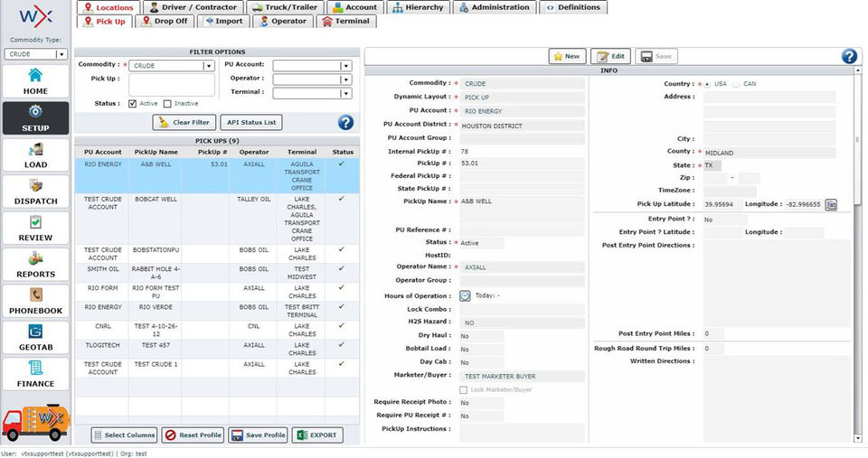Open the SETUP gear section
The height and width of the screenshot is (458, 868).
click(35, 117)
